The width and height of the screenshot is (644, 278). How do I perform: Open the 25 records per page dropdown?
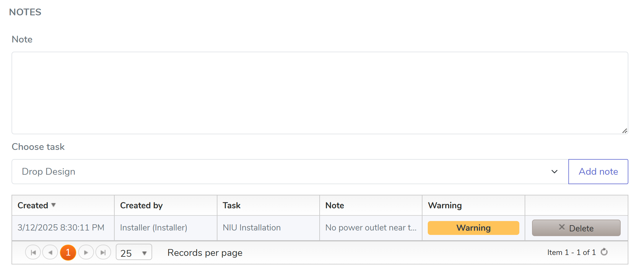pos(134,253)
